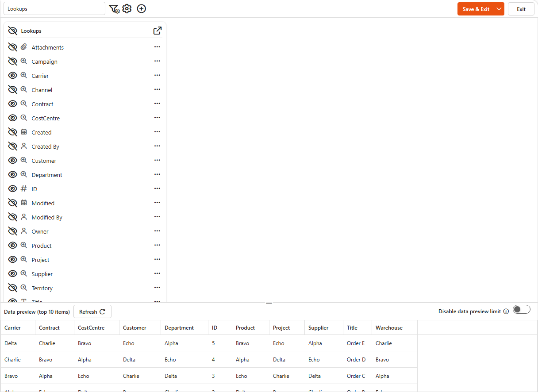Click the add (plus circle) icon
This screenshot has height=392, width=538.
coord(142,9)
